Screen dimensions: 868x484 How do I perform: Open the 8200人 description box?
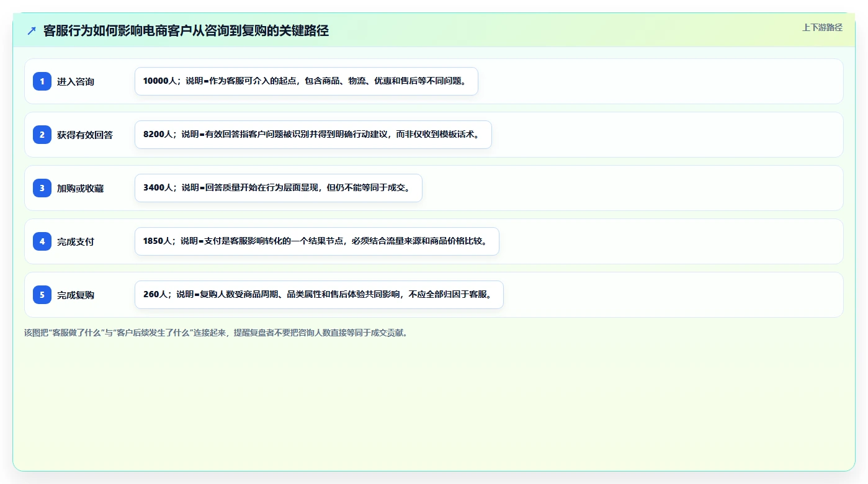[313, 135]
